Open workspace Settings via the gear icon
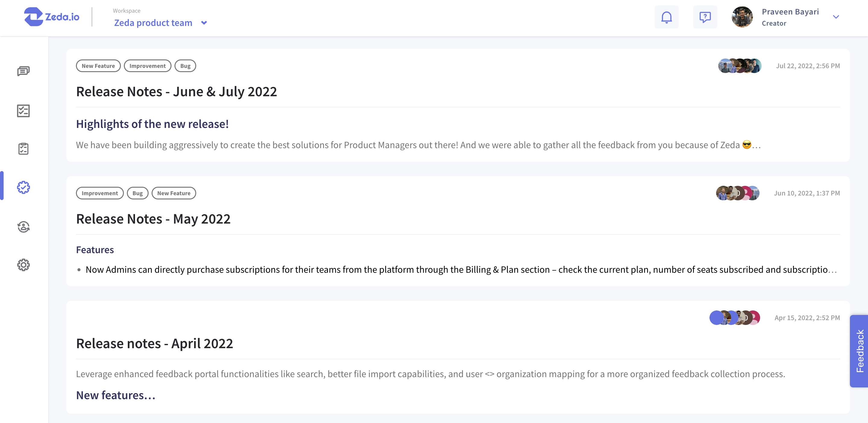The width and height of the screenshot is (868, 423). click(23, 265)
